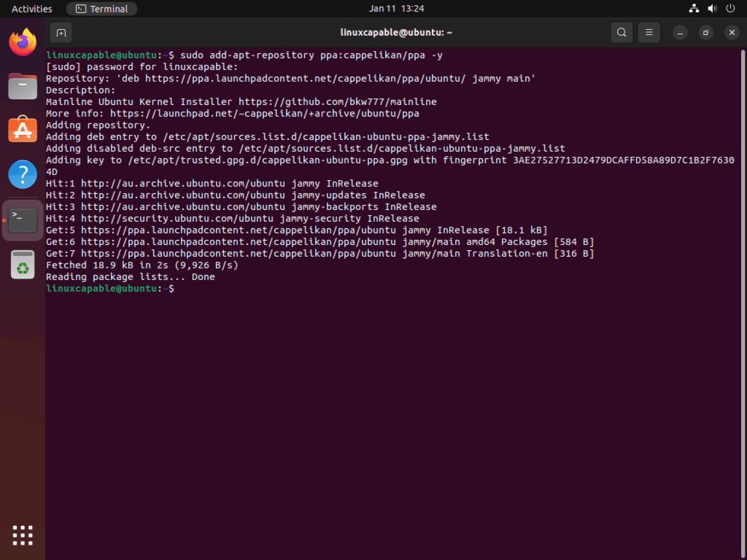Open the Terminal hamburger menu

(648, 32)
